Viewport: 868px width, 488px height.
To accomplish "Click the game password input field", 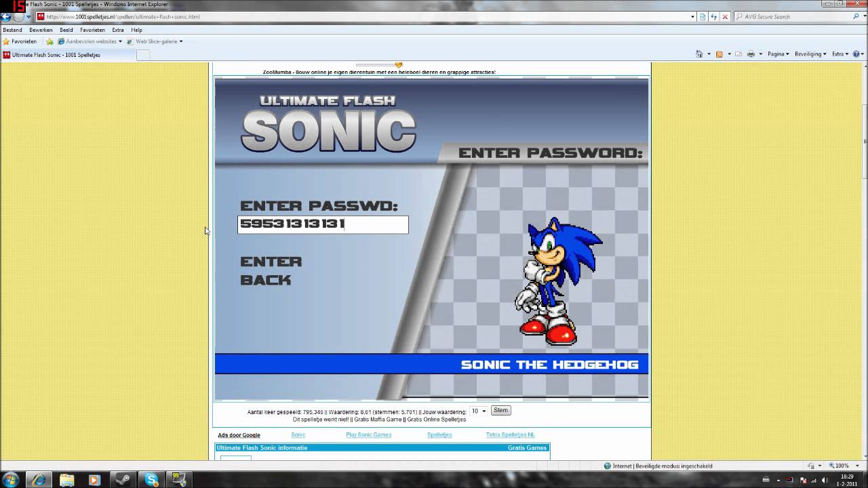I will (x=323, y=224).
